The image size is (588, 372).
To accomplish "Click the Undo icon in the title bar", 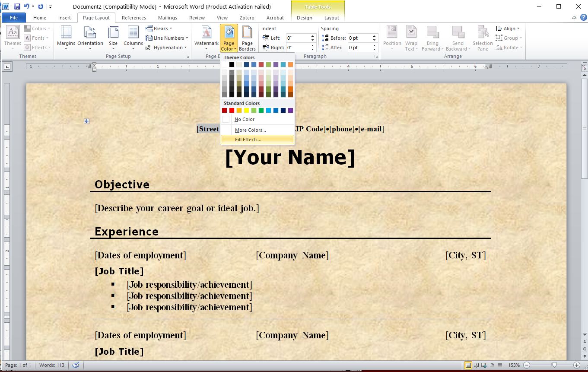I will [x=27, y=6].
